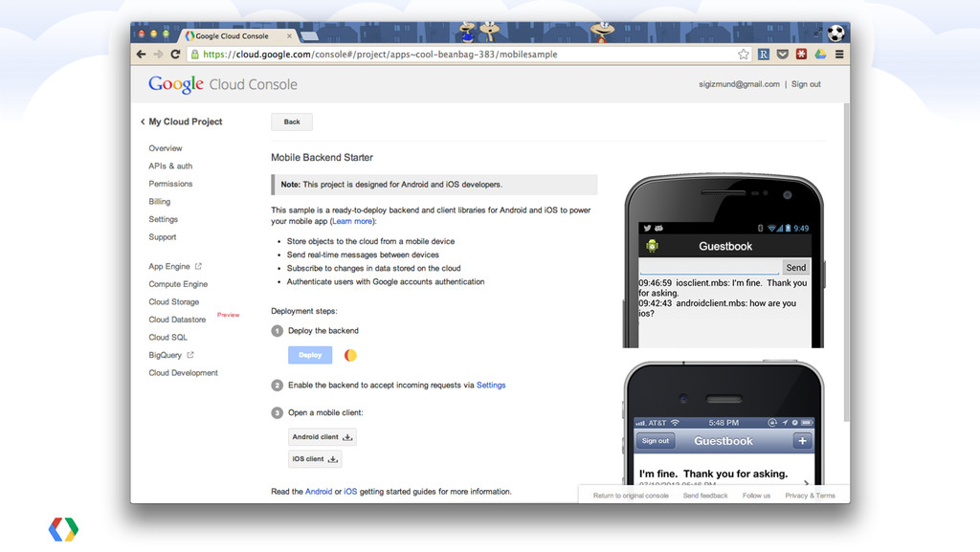Image resolution: width=980 pixels, height=552 pixels.
Task: Open Permissions in the sidebar
Action: pos(170,184)
